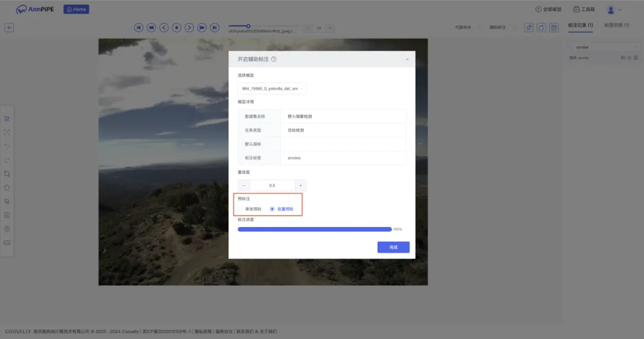Open the 选择模型 model dropdown
Screen dimensions: 644x339
click(272, 88)
